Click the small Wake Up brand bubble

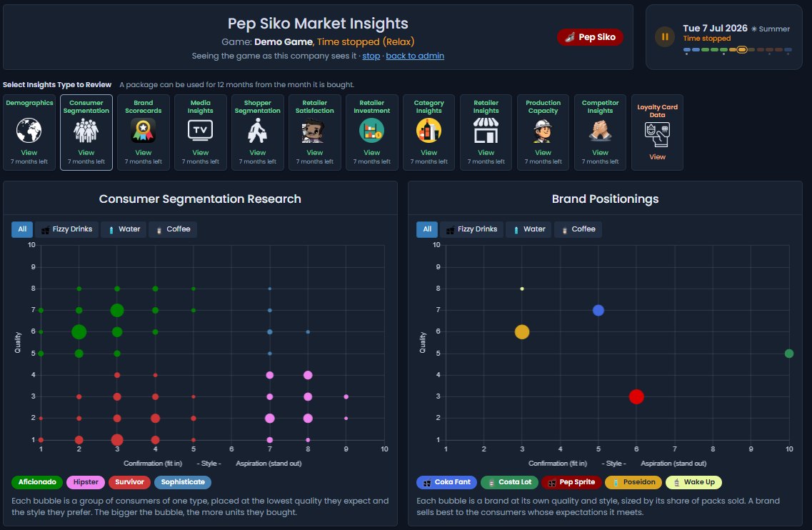pos(522,289)
